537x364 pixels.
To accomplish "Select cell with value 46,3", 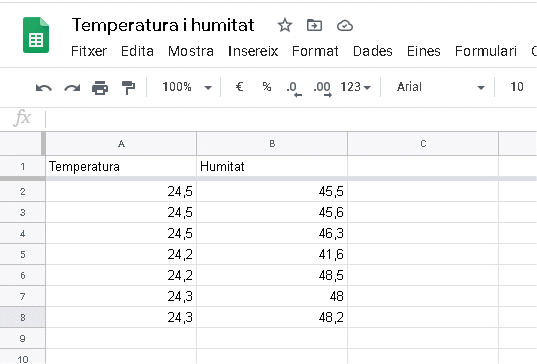I will pyautogui.click(x=272, y=234).
